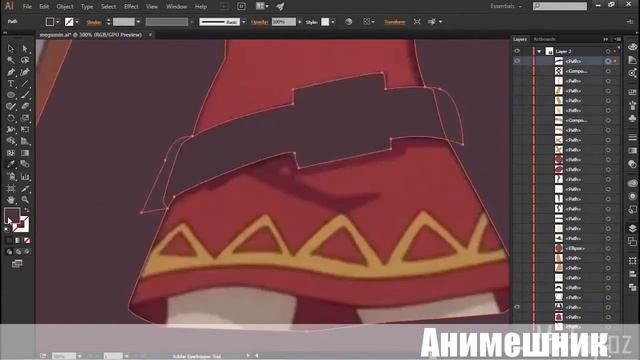This screenshot has height=360, width=640.
Task: Click the GPU Performance rocket icon
Action: pos(280,6)
